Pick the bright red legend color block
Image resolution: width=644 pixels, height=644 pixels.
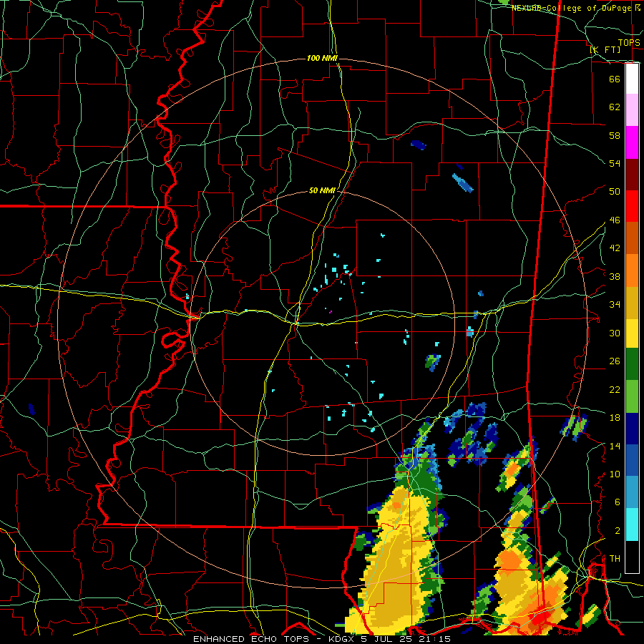coord(632,206)
